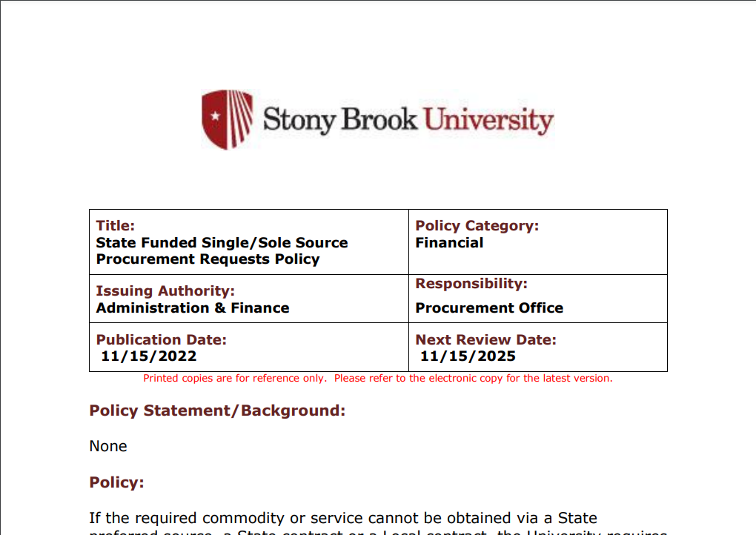
Task: Select the "Next Review Date:" label
Action: (x=485, y=340)
